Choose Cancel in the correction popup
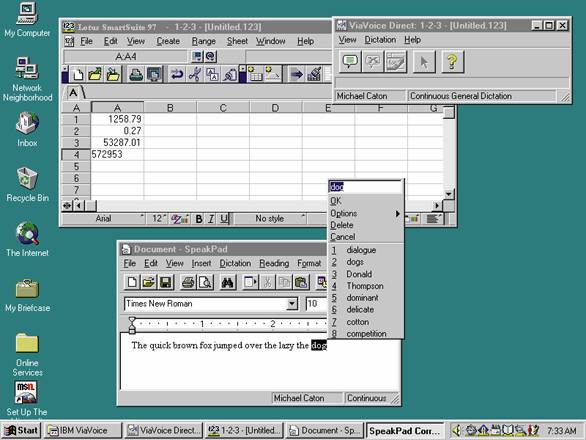The width and height of the screenshot is (586, 440). [x=366, y=237]
